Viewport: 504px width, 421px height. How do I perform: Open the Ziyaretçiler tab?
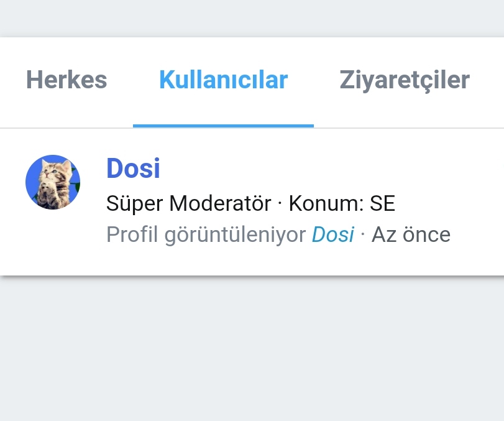405,80
